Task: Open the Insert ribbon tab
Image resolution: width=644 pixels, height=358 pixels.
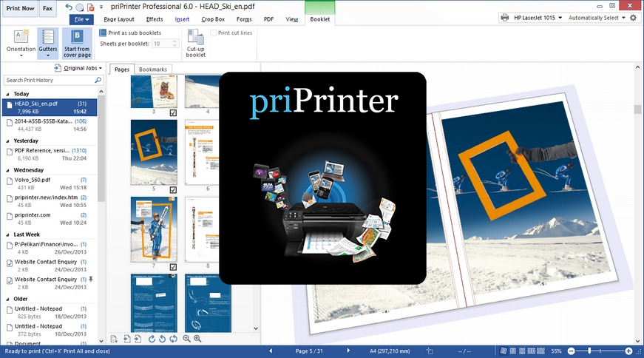Action: (x=182, y=19)
